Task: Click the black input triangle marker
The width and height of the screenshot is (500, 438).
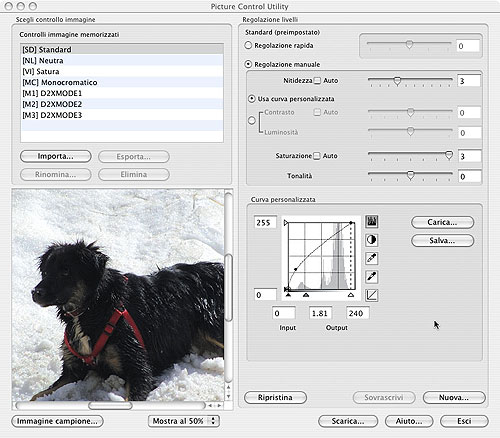Action: (288, 295)
